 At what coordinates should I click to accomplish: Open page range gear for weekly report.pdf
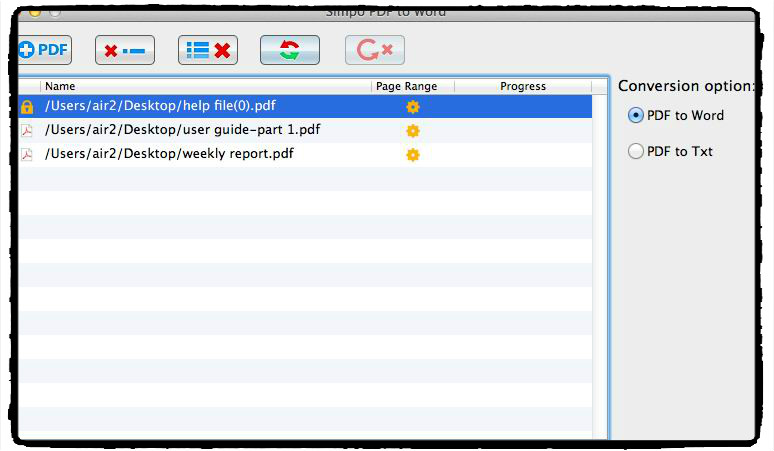pos(413,155)
